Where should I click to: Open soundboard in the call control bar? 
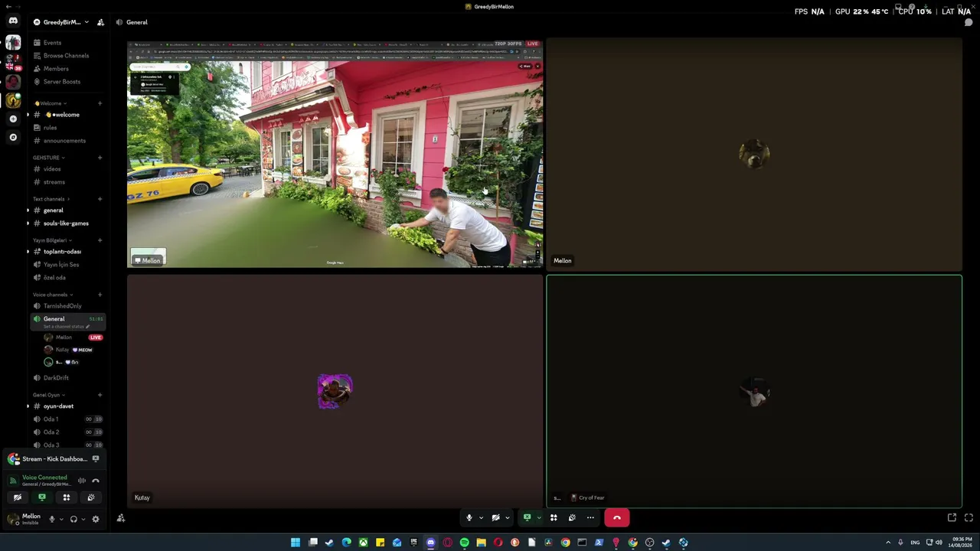572,518
